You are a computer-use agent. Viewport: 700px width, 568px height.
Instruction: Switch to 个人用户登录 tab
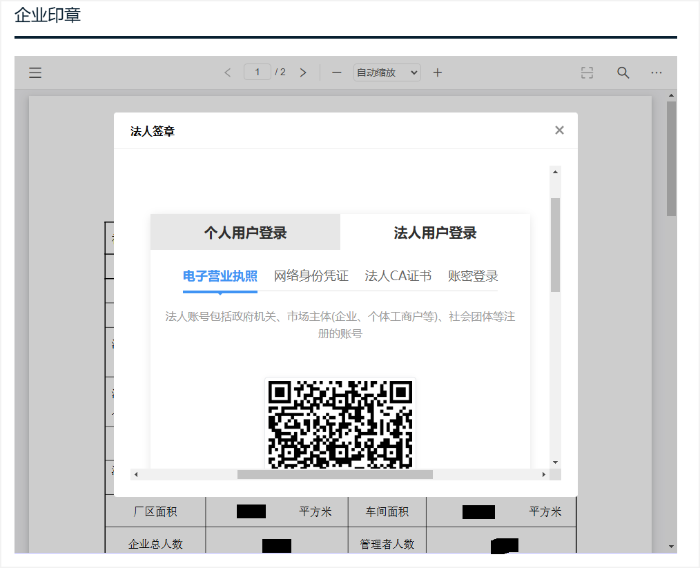coord(245,232)
